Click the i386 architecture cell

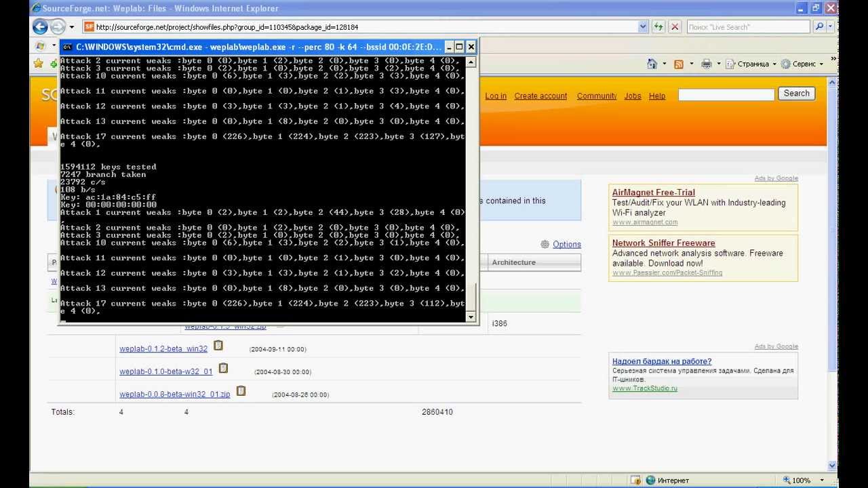click(x=499, y=323)
